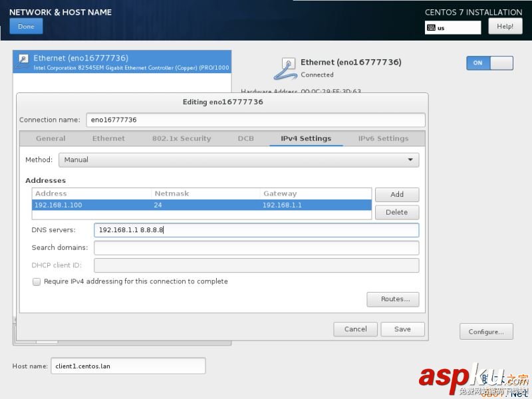
Task: Click the Host name input field
Action: coord(128,366)
